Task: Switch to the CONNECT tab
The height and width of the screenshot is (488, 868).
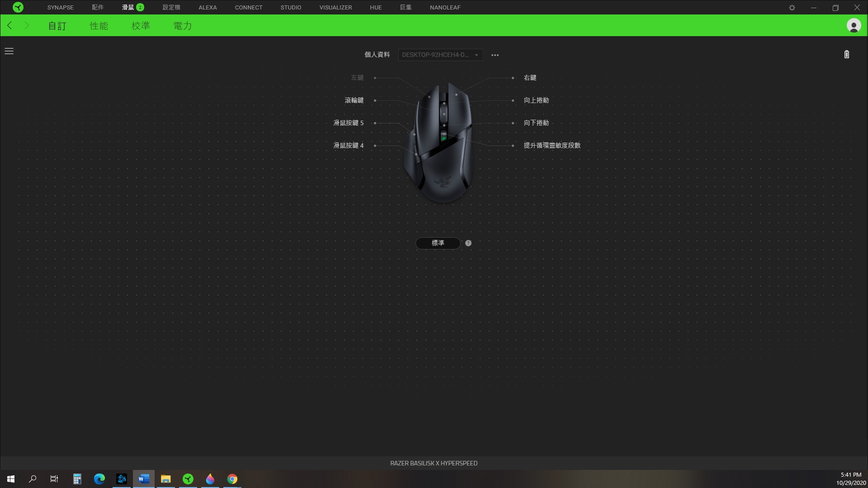Action: (249, 8)
